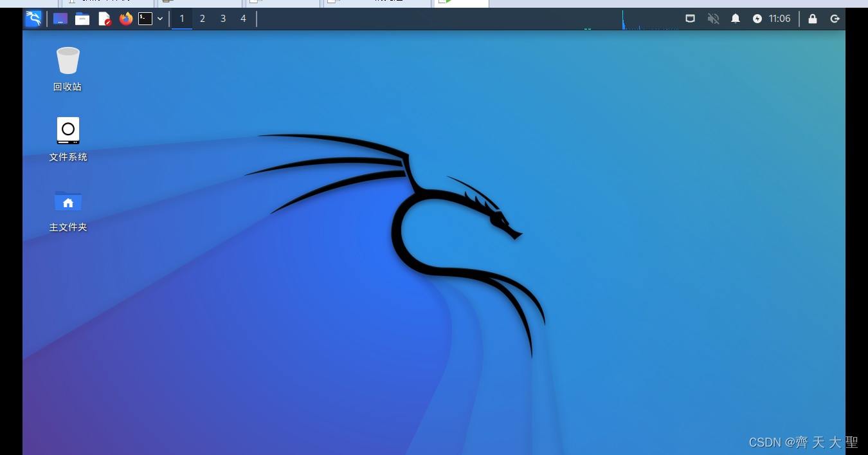Click the Show Desktop panel icon
Image resolution: width=868 pixels, height=455 pixels.
pos(60,19)
